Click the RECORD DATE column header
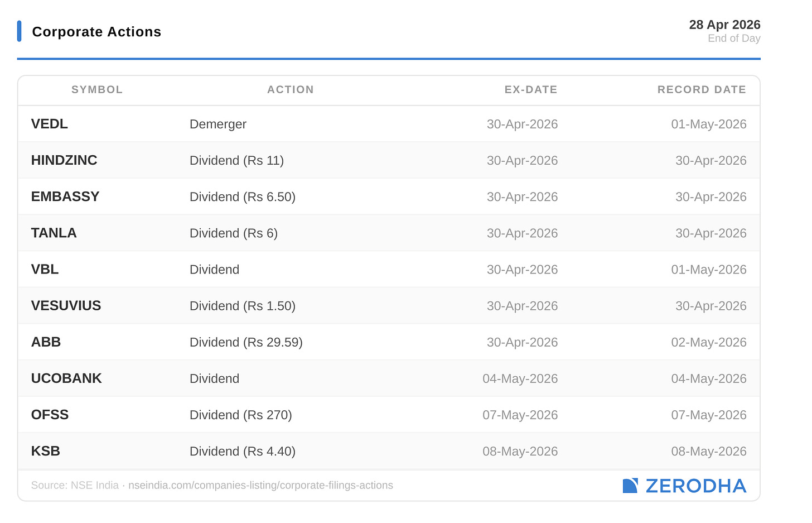Viewport: 812px width, 523px height. coord(702,89)
